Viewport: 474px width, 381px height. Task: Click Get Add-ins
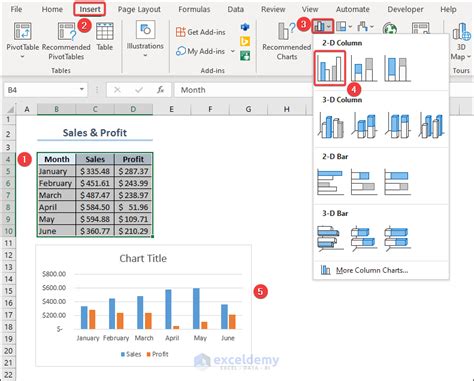pyautogui.click(x=201, y=32)
